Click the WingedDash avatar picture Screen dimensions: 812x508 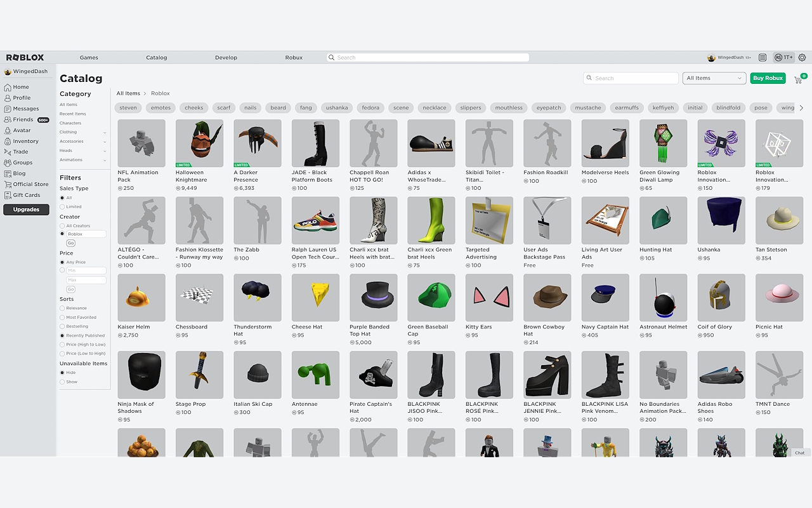[711, 57]
